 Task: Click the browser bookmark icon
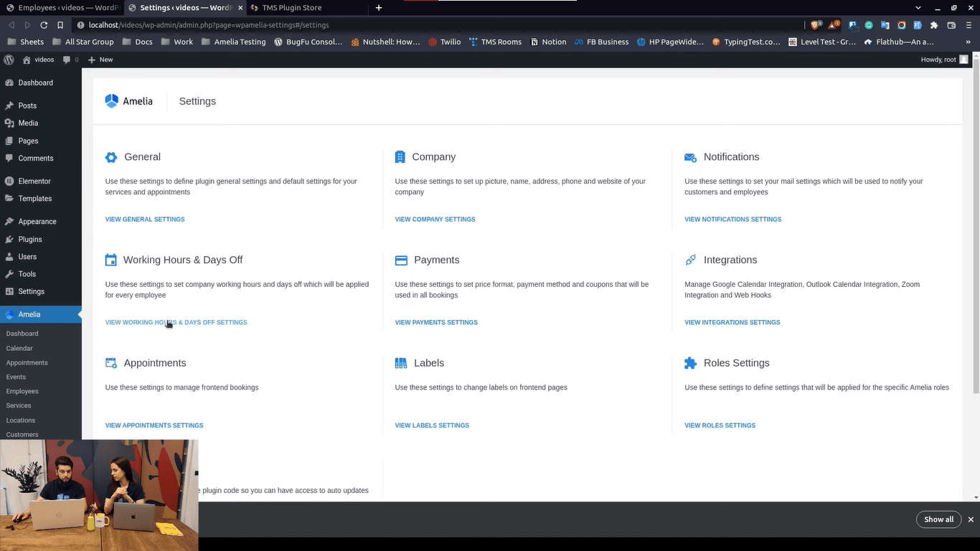[x=60, y=25]
